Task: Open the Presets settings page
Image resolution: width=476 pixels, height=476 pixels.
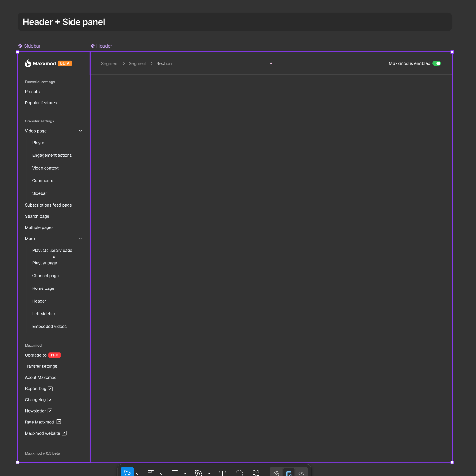Action: (32, 92)
